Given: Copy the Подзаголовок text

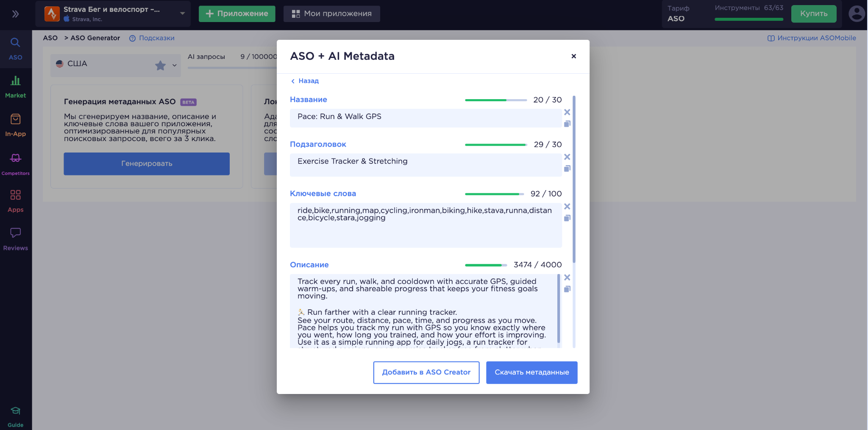Looking at the screenshot, I should point(567,169).
